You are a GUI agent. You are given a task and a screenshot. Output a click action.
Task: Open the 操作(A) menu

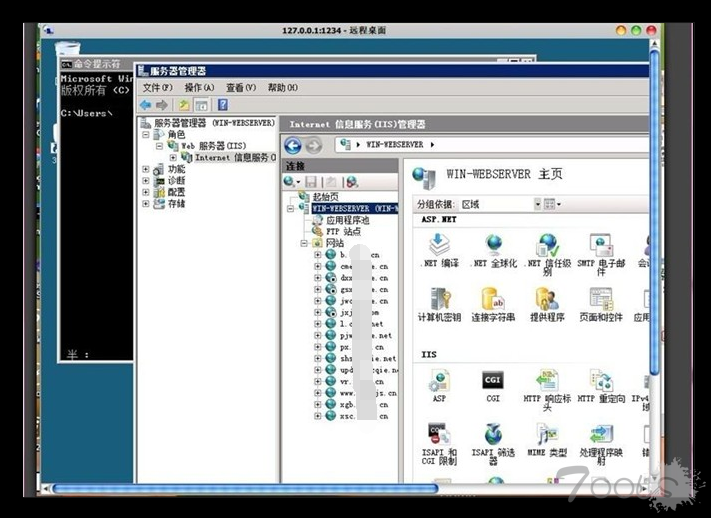199,87
